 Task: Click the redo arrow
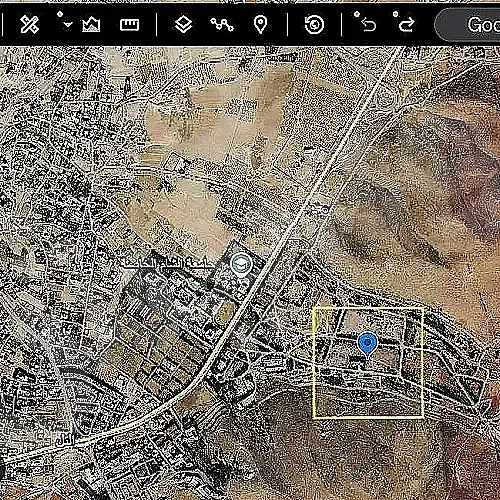point(407,25)
